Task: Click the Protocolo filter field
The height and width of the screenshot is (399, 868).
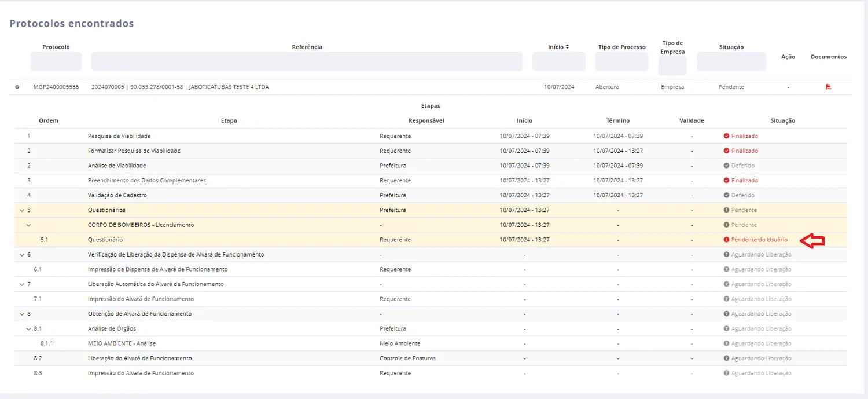Action: click(56, 61)
